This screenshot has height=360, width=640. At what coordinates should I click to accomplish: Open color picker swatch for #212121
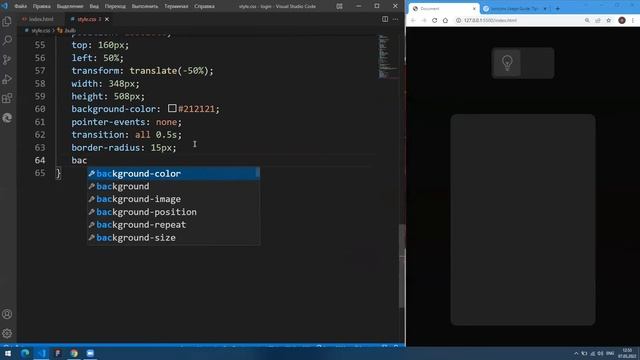172,108
